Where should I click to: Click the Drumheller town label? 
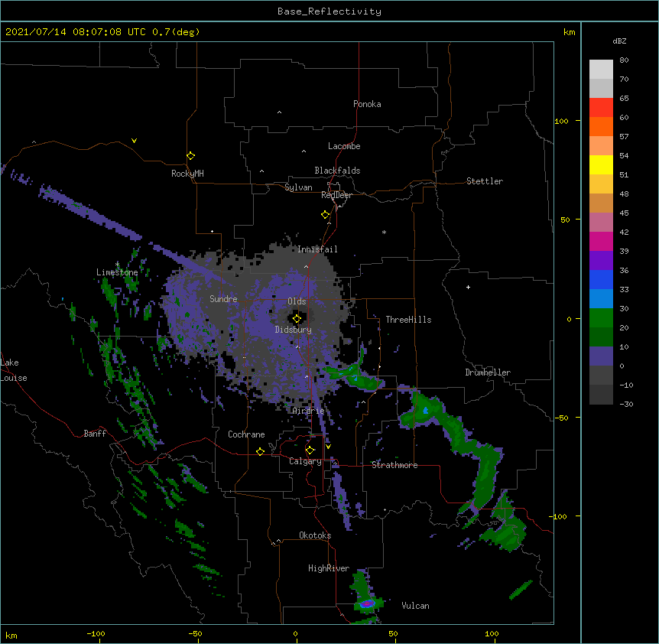tap(488, 372)
